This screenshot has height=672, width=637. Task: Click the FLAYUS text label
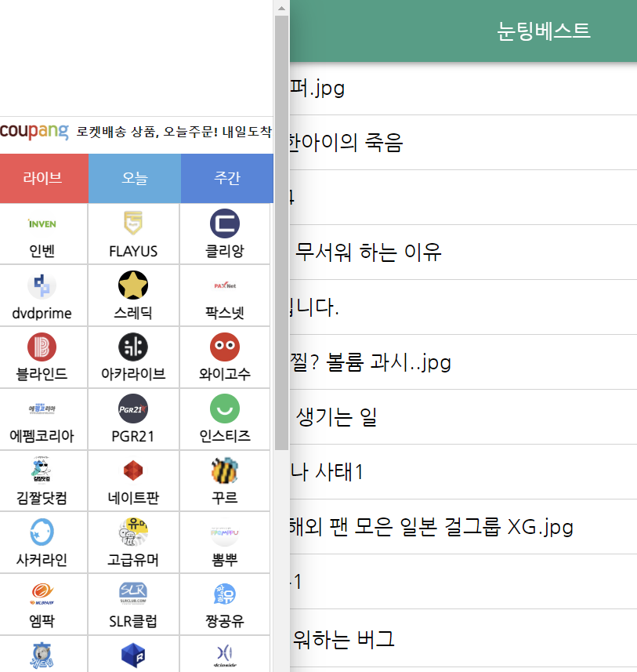tap(133, 251)
